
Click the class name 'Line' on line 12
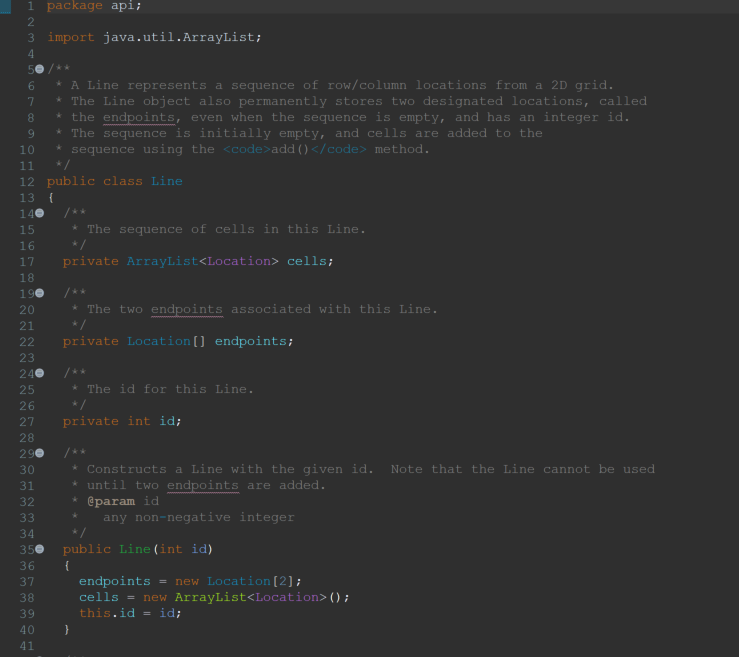[x=167, y=181]
